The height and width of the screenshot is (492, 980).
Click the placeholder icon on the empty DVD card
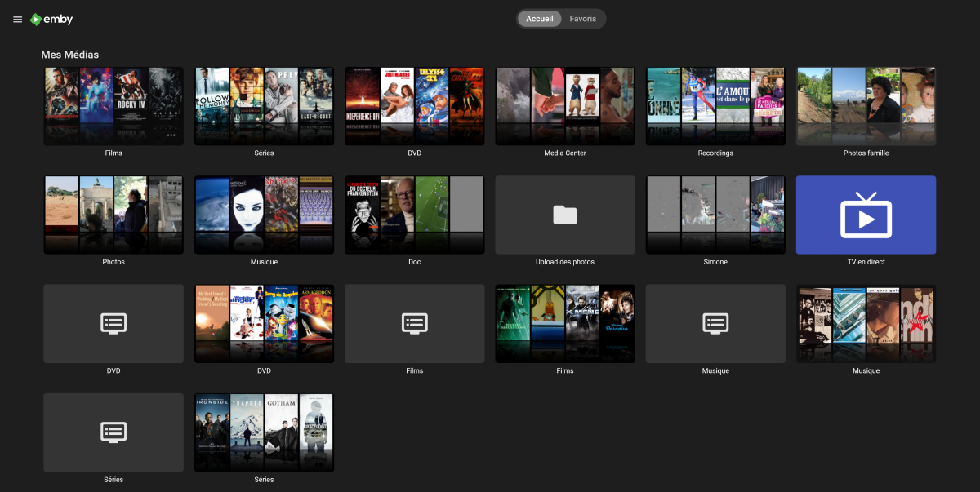114,324
